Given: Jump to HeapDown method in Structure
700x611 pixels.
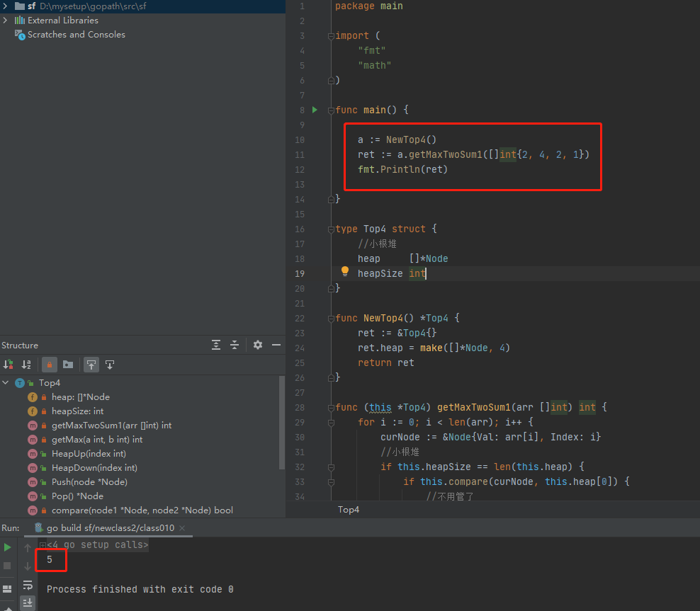Looking at the screenshot, I should tap(94, 468).
